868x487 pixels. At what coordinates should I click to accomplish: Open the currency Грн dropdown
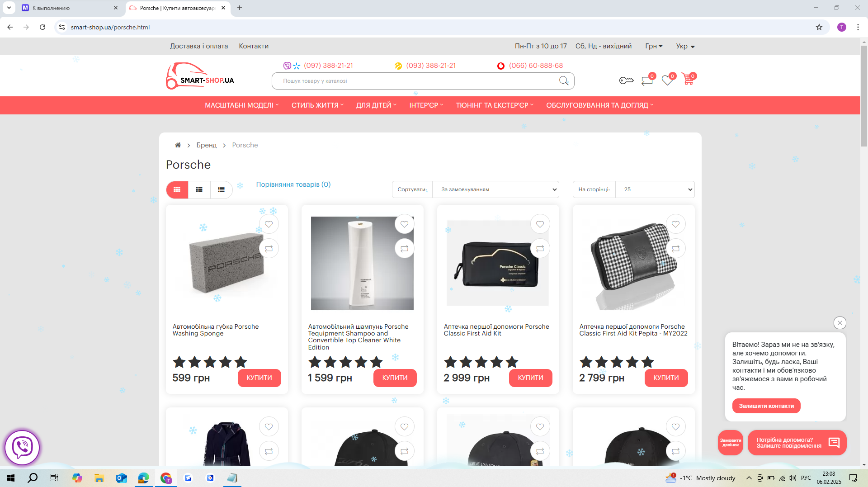point(654,46)
